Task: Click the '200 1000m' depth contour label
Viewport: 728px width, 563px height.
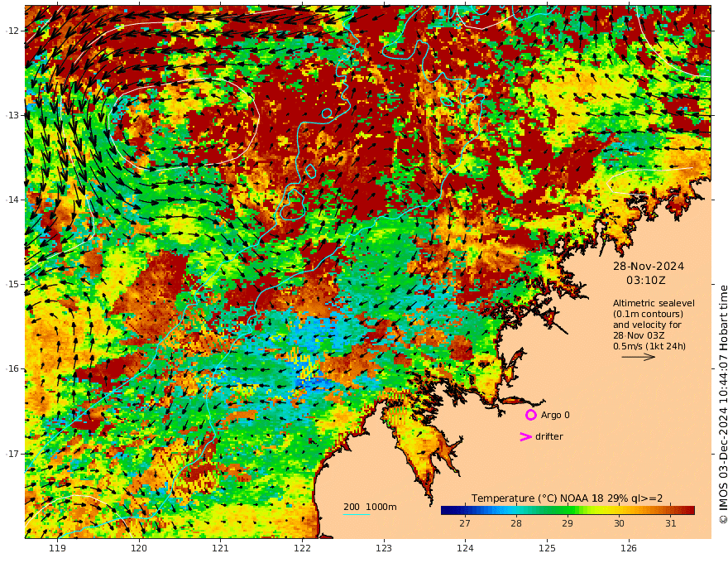Action: pyautogui.click(x=370, y=507)
